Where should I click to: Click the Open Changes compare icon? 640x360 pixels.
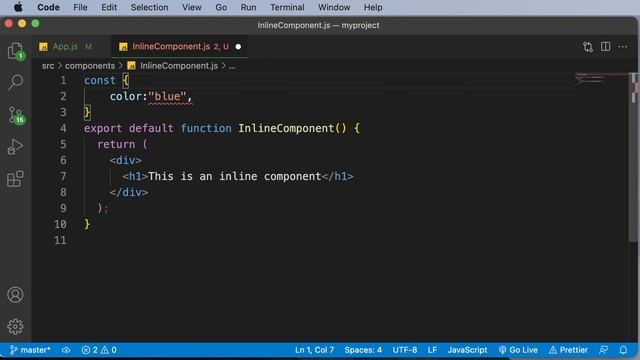click(x=588, y=47)
